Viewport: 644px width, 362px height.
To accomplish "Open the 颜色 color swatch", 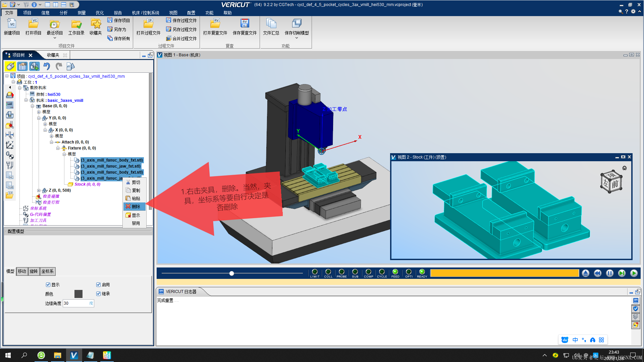I will click(x=78, y=294).
